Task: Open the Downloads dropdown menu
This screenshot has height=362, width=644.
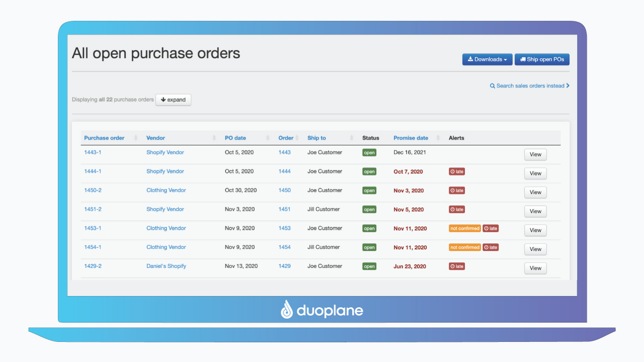Action: click(487, 59)
